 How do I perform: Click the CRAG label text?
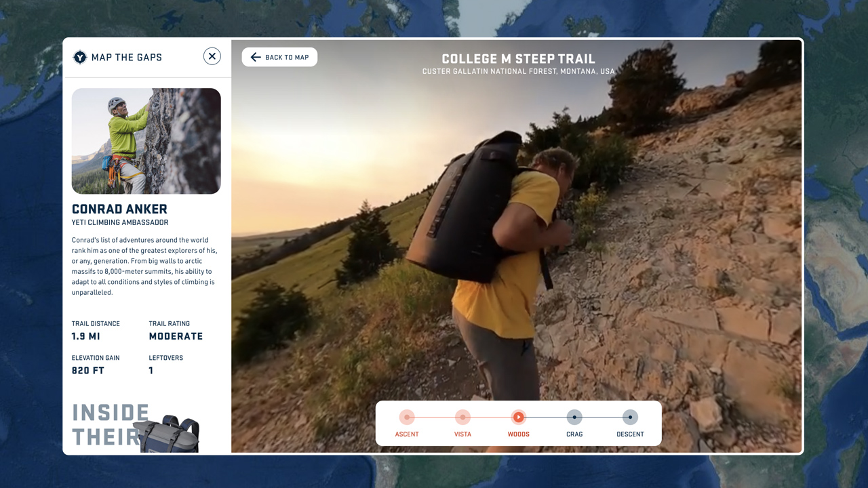(574, 434)
